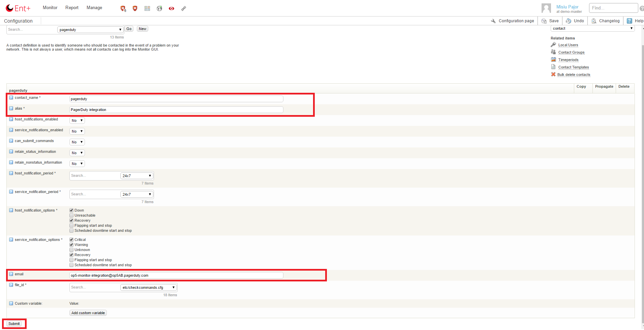Open Contact Groups link
This screenshot has height=330, width=644.
pos(571,52)
